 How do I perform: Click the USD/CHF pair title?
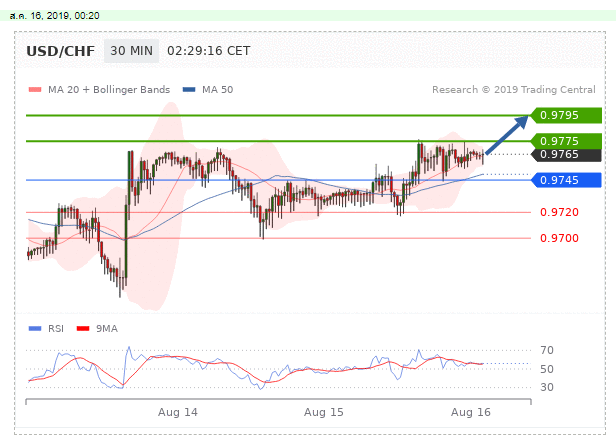60,51
